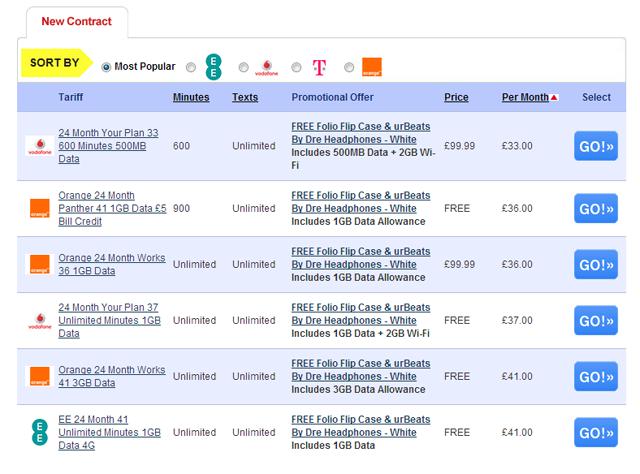Click FREE price in Panther 41 row
The image size is (640, 474).
tap(457, 208)
